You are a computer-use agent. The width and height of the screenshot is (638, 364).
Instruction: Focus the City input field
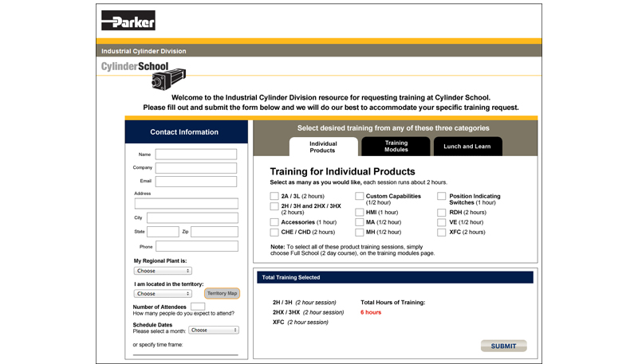tap(192, 217)
